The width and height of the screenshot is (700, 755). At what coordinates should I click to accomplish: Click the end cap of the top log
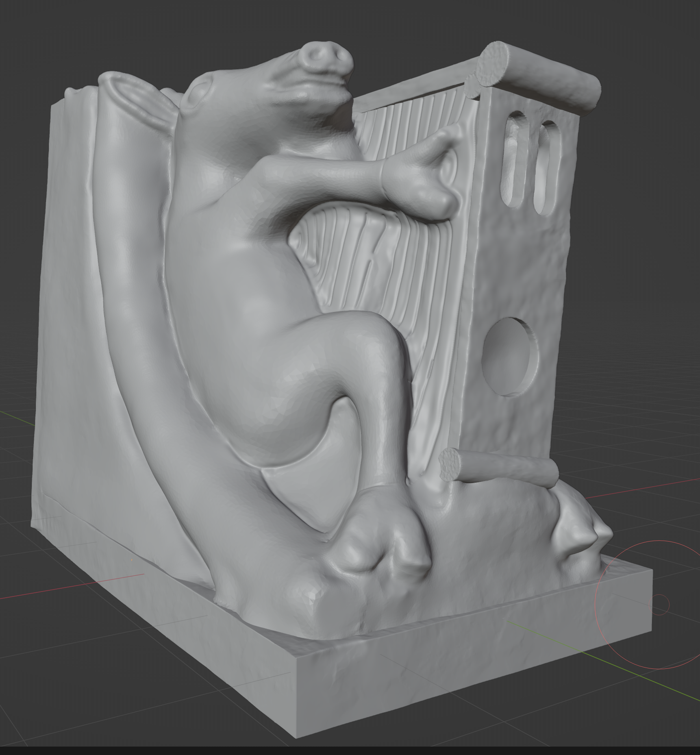(492, 63)
